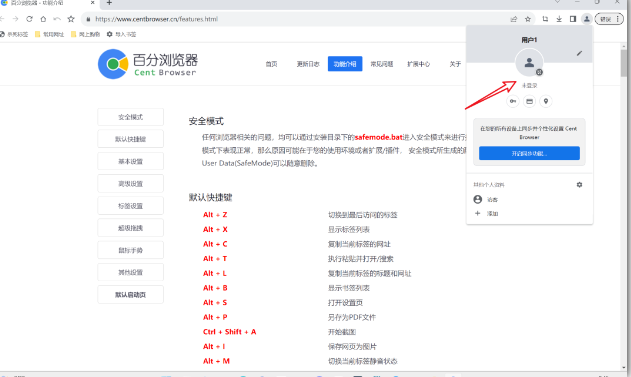
Task: Click the scrollbar down arrow
Action: click(624, 368)
